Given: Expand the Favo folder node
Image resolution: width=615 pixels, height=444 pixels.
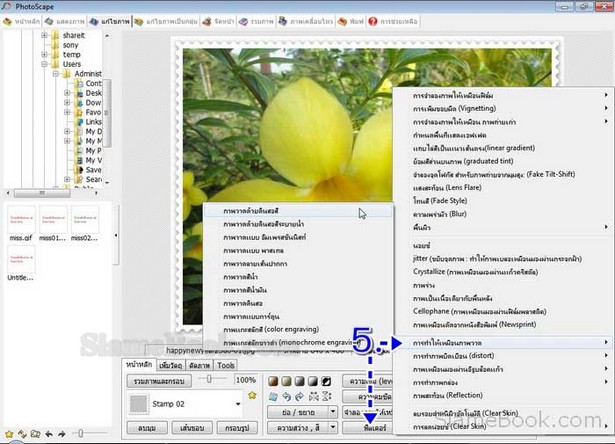Looking at the screenshot, I should click(67, 112).
